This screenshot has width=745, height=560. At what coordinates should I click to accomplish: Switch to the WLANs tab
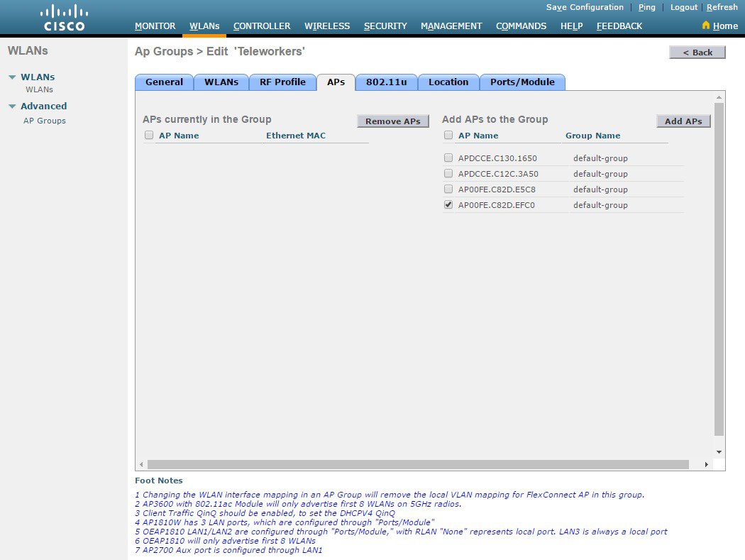tap(221, 82)
